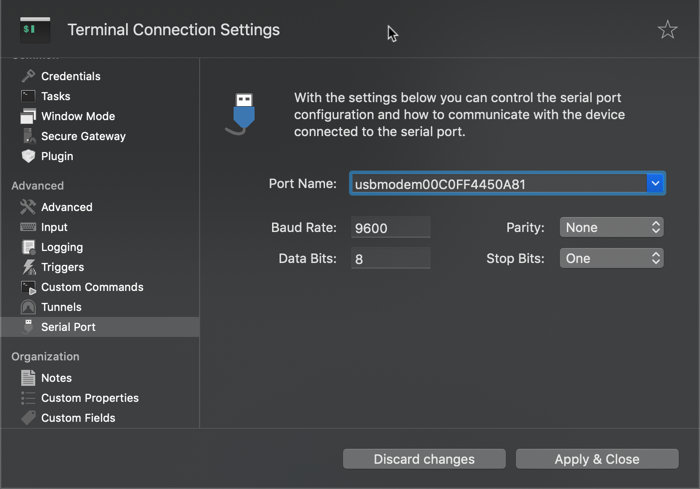Click the Tunnels icon
Screen dimensions: 700x489
[28, 307]
